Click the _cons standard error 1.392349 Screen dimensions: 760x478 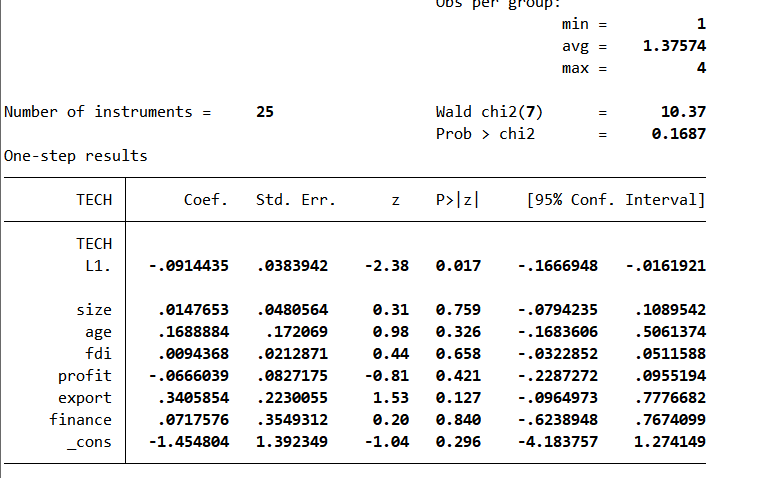coord(291,442)
